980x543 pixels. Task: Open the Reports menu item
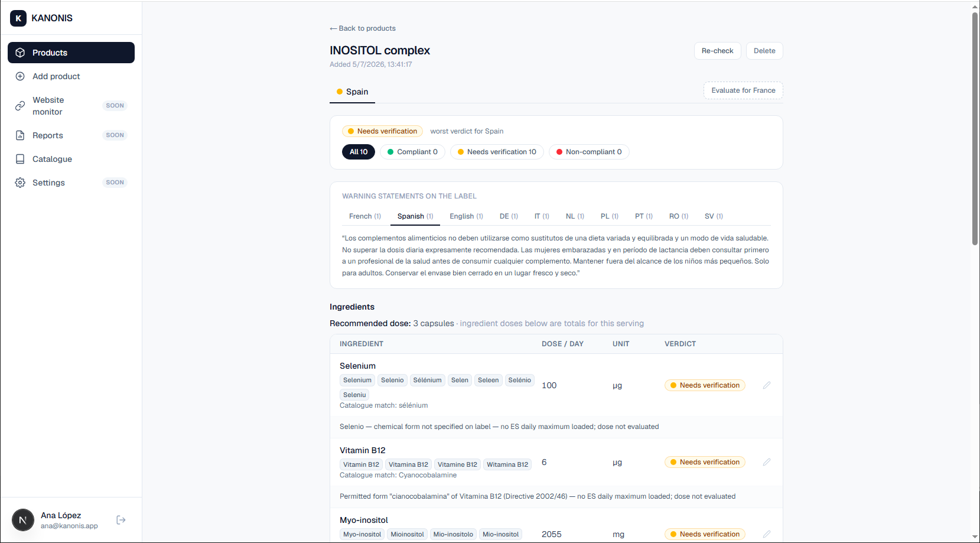point(71,135)
